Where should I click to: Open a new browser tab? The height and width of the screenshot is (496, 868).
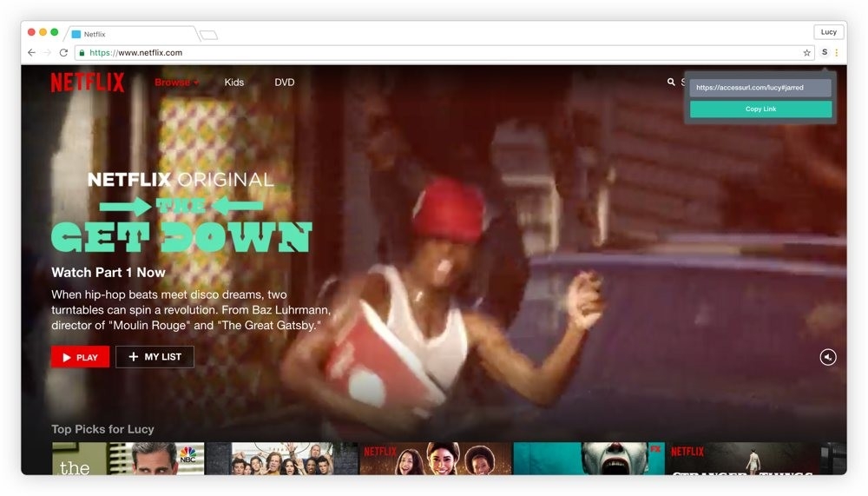208,35
